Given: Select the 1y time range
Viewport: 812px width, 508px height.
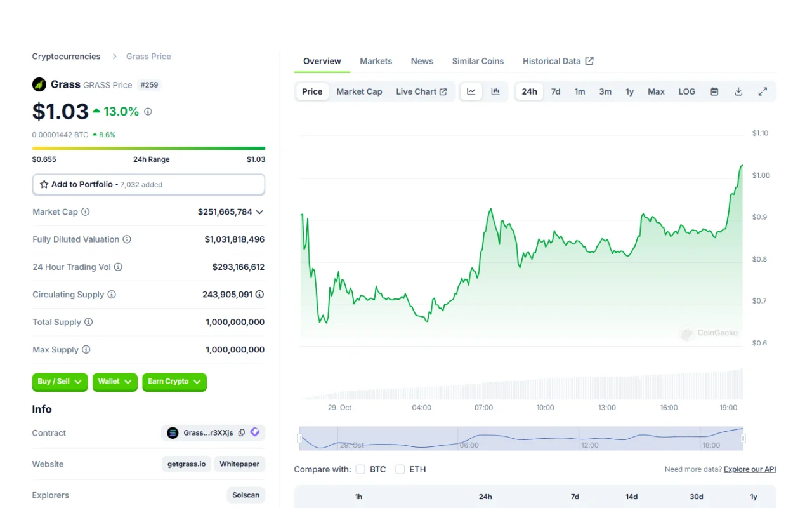Looking at the screenshot, I should pos(630,91).
